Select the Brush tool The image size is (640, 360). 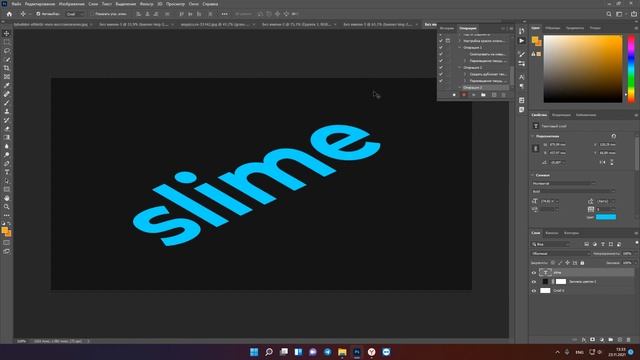7,102
